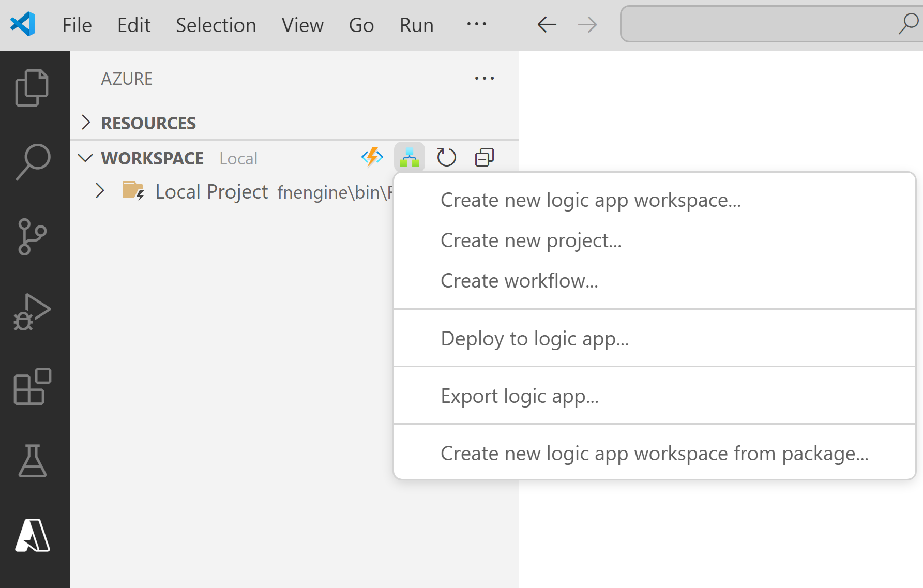Click Create new logic app workspace from package

654,453
